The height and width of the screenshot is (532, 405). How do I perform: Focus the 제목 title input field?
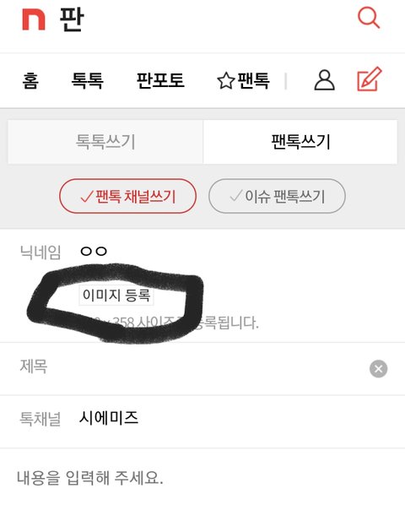(202, 368)
